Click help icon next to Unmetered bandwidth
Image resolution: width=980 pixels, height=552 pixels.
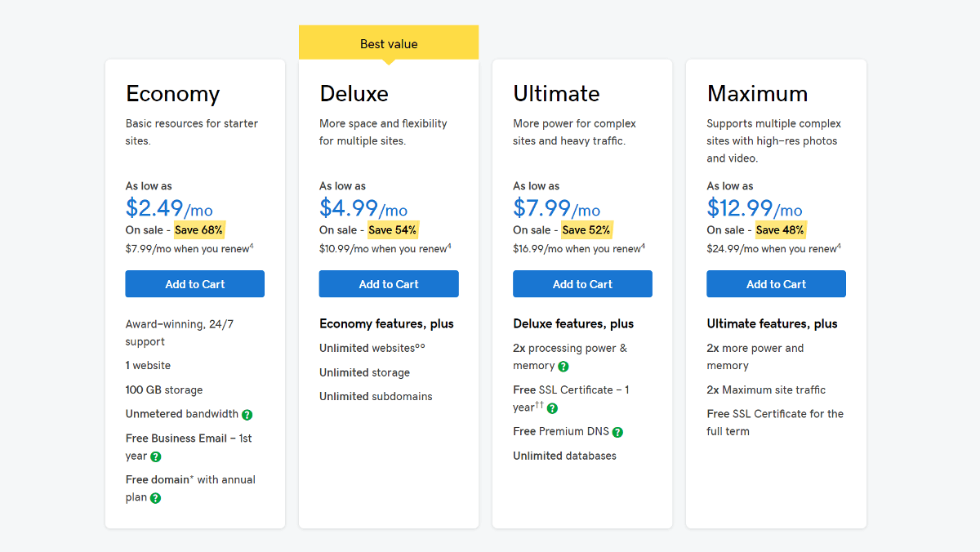247,415
